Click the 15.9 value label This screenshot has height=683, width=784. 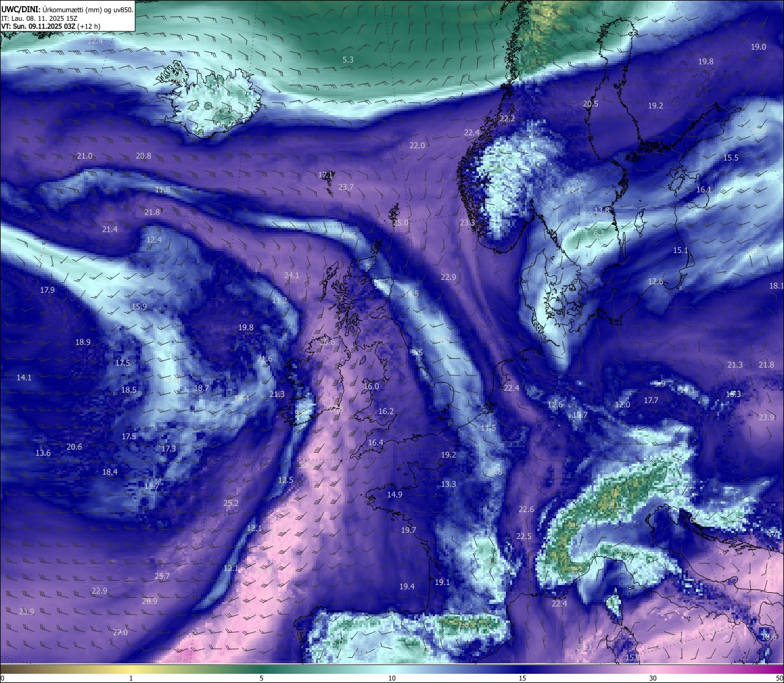[x=139, y=307]
